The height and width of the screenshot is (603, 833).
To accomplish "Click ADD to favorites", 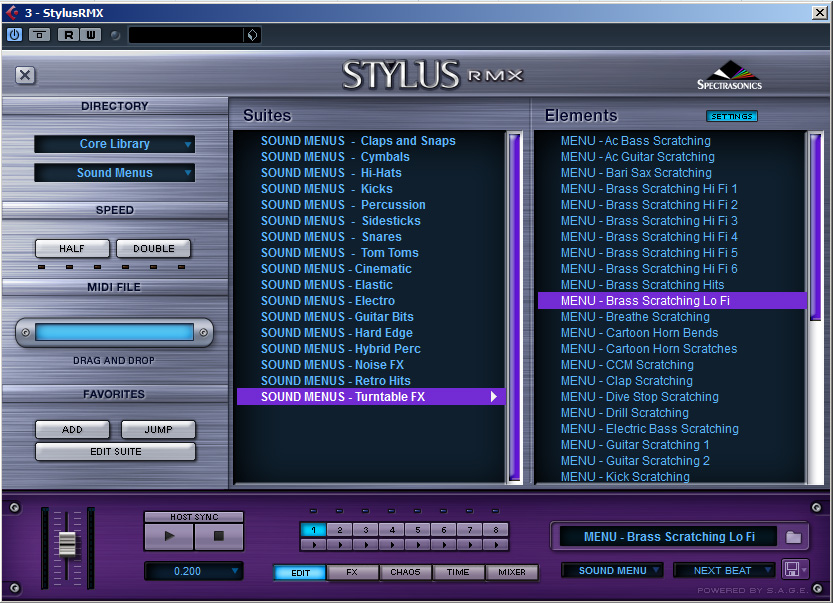I will tap(72, 429).
